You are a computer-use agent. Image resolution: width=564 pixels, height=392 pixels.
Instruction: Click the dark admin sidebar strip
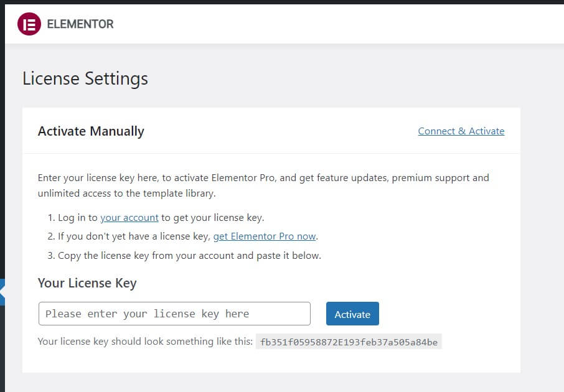2,144
